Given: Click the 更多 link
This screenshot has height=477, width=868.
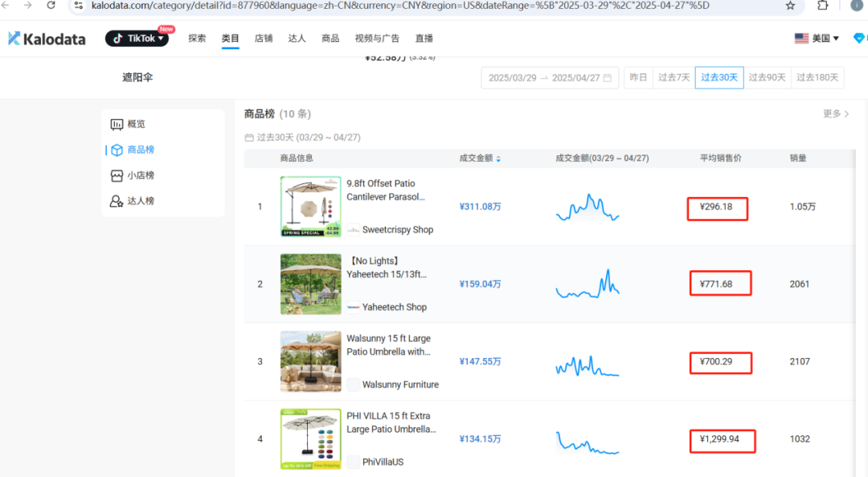Looking at the screenshot, I should click(836, 113).
